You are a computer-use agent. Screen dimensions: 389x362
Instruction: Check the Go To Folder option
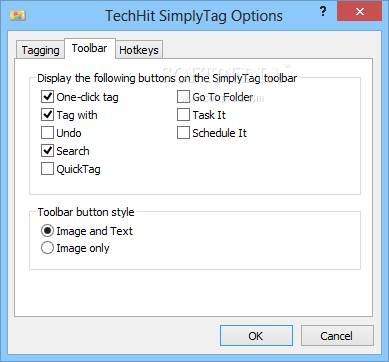(183, 97)
